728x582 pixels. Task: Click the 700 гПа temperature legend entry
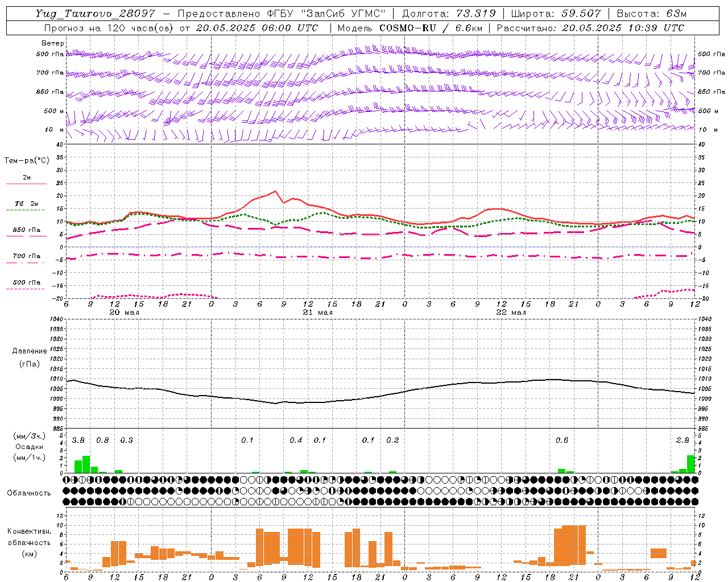[27, 256]
